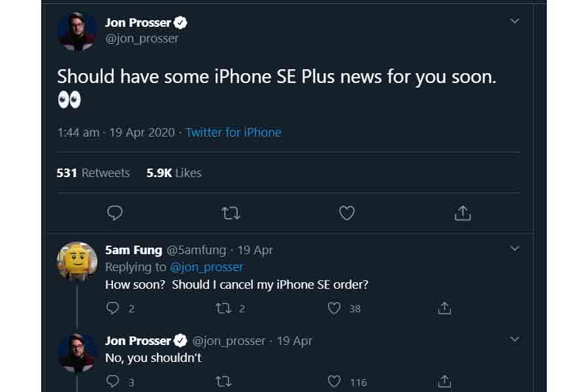
Task: Like Jon Prosser's main tweet
Action: click(x=346, y=213)
